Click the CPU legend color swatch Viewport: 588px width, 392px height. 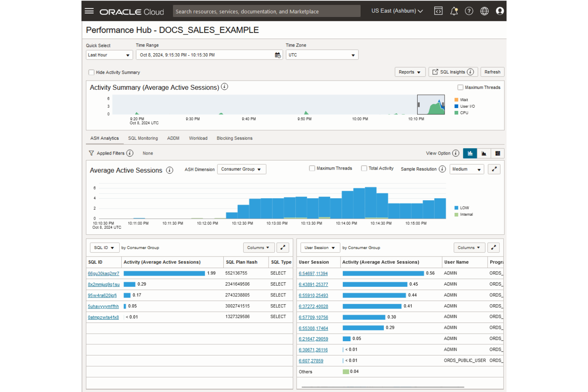pos(456,113)
